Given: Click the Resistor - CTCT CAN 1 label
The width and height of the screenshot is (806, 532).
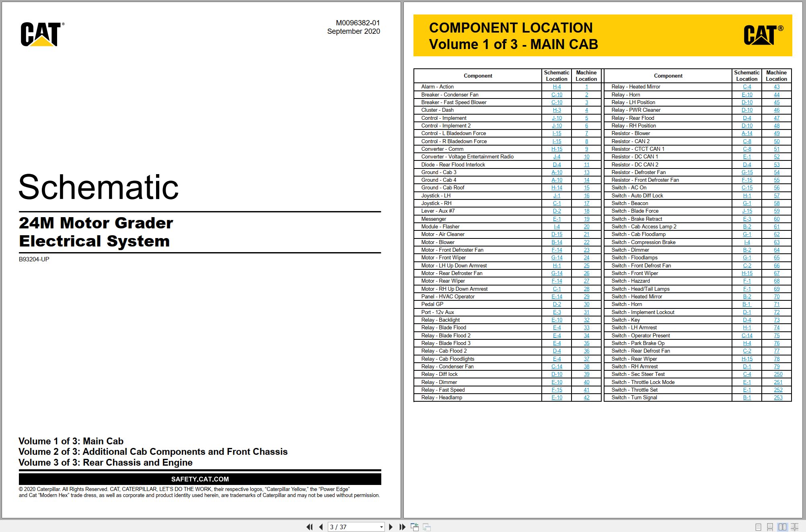Looking at the screenshot, I should pos(638,149).
